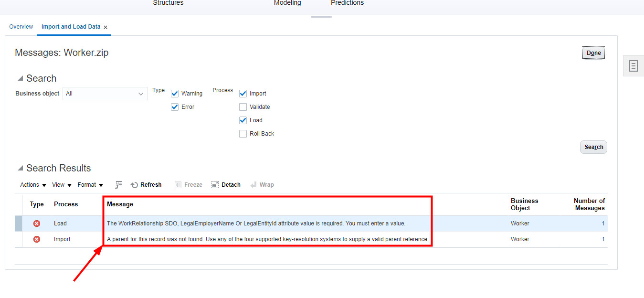Image resolution: width=644 pixels, height=298 pixels.
Task: Open the Business object dropdown
Action: (105, 94)
